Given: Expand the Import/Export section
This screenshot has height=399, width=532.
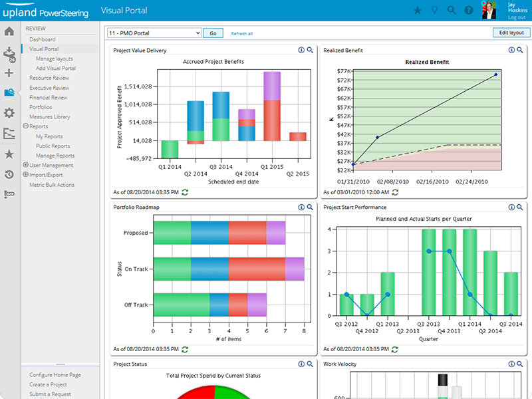Looking at the screenshot, I should [25, 175].
